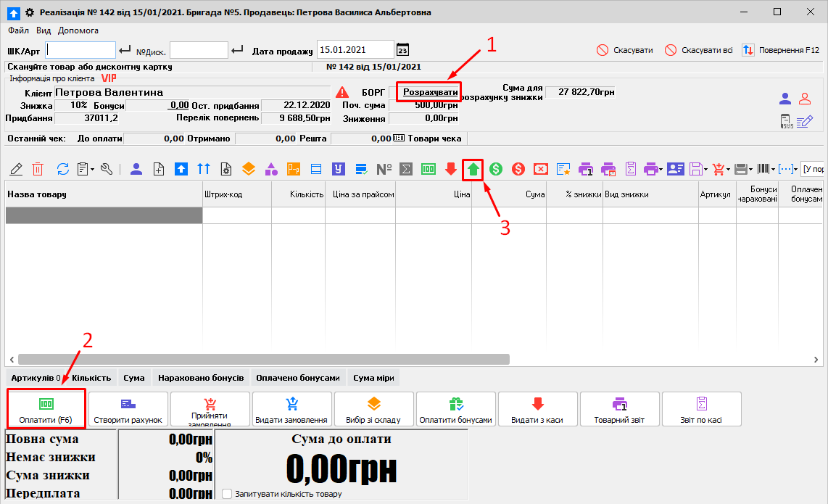Expand the barcode toolbar dropdown arrow
The image size is (828, 504).
coord(774,170)
